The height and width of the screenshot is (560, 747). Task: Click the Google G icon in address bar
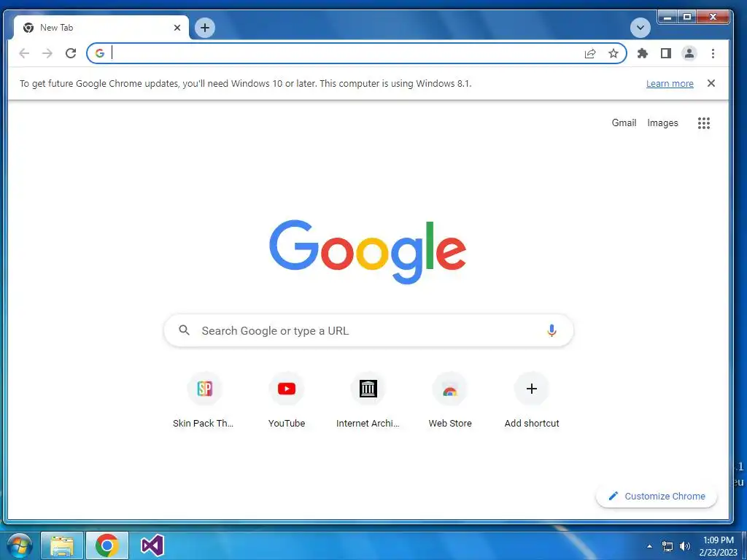[99, 53]
